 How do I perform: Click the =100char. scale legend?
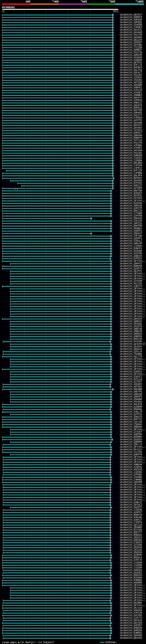[x=109, y=642]
